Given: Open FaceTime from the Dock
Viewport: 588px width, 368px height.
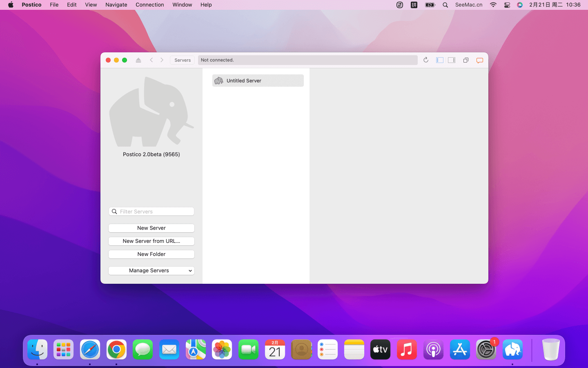Looking at the screenshot, I should pos(249,350).
